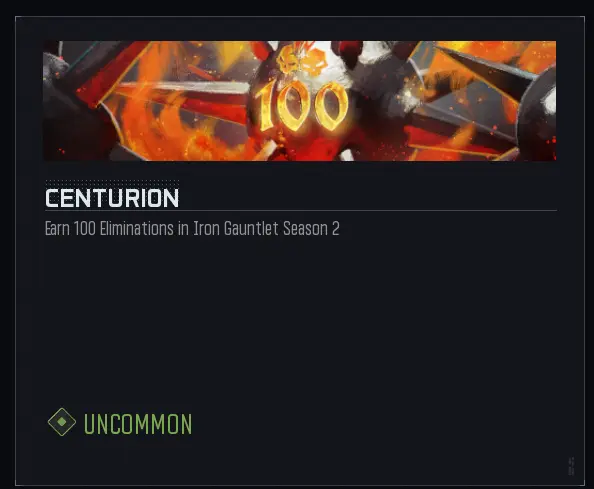594x489 pixels.
Task: Open the Centurion calling card banner image
Action: click(300, 101)
